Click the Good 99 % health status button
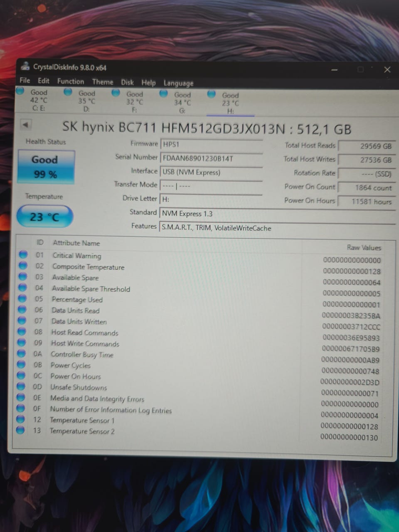399x532 pixels. pos(46,167)
